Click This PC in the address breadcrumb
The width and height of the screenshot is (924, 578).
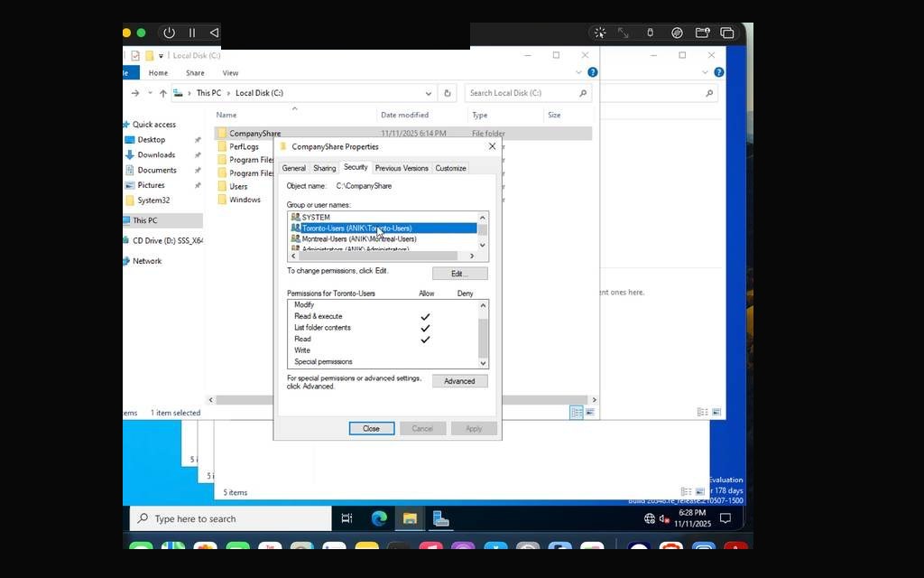[x=208, y=93]
